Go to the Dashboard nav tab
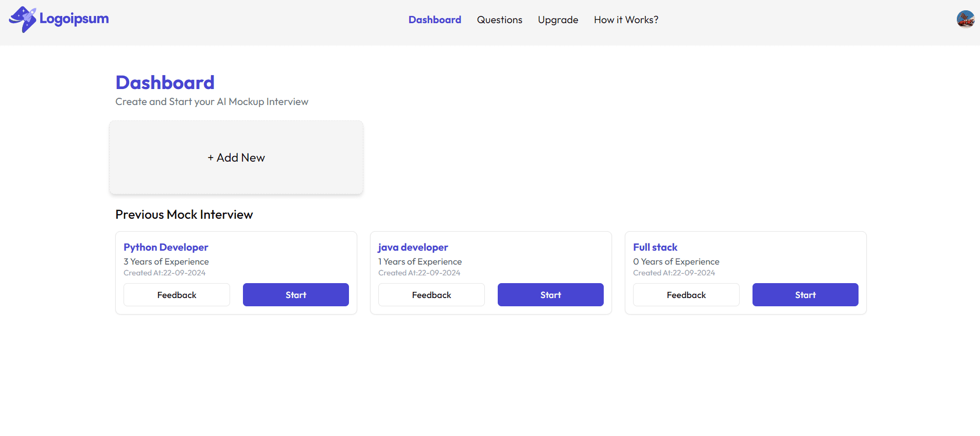980x436 pixels. 435,20
